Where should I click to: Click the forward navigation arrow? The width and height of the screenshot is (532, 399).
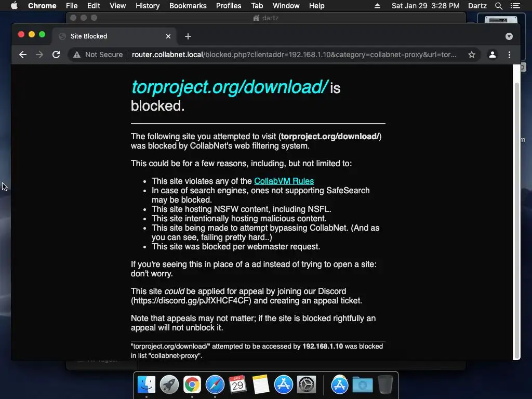tap(39, 55)
